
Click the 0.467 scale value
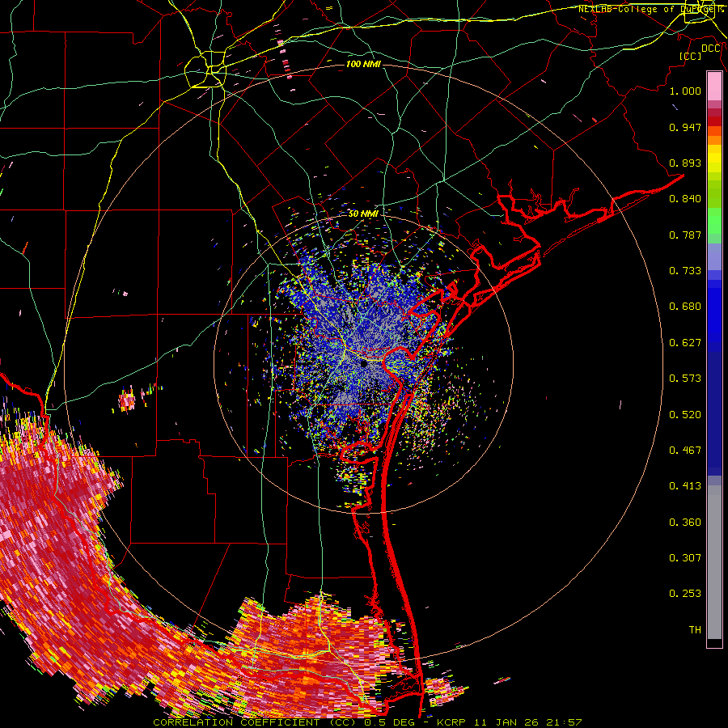[685, 451]
